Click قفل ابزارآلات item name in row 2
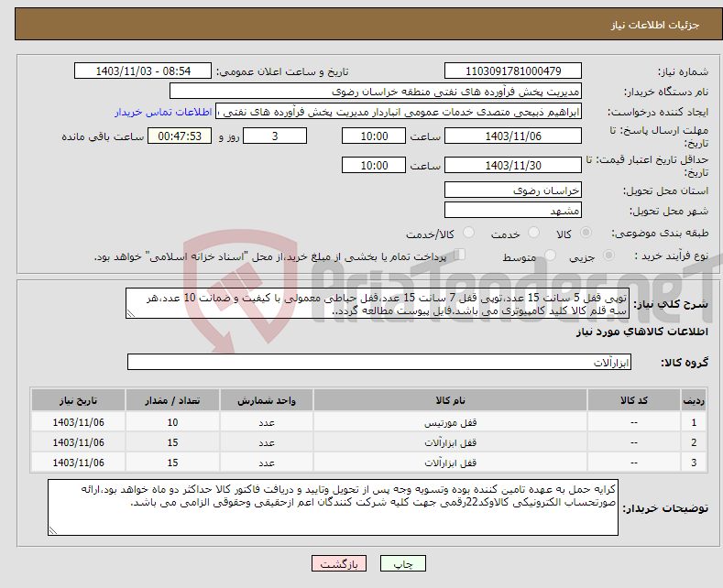This screenshot has height=588, width=723. click(x=450, y=443)
